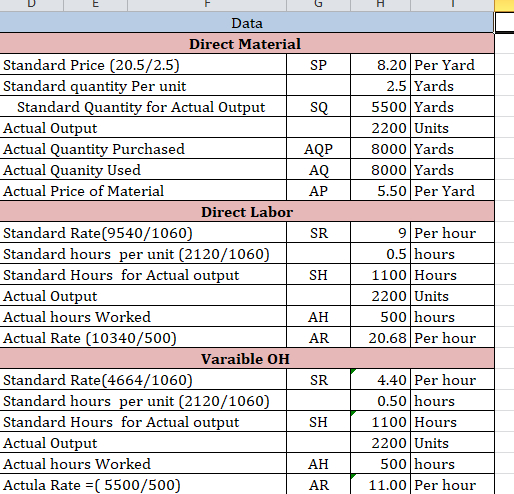Click 'Actual Price of Material' cell
514x494 pixels.
143,191
